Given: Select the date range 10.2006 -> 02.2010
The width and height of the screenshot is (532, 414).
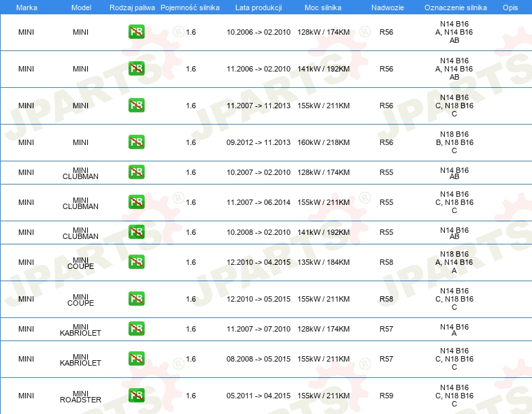Looking at the screenshot, I should tap(259, 32).
